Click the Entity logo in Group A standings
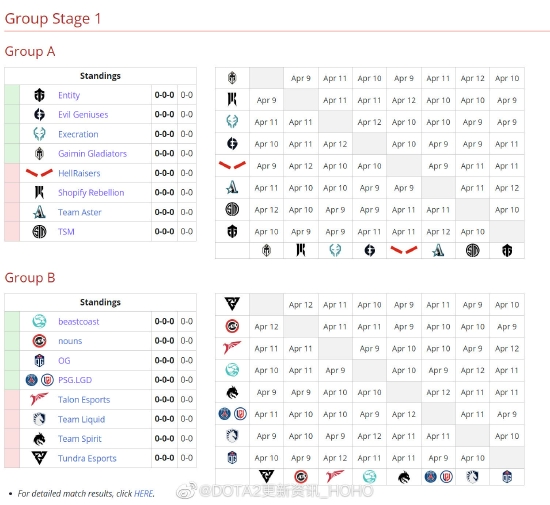Image resolution: width=550 pixels, height=505 pixels. point(39,95)
